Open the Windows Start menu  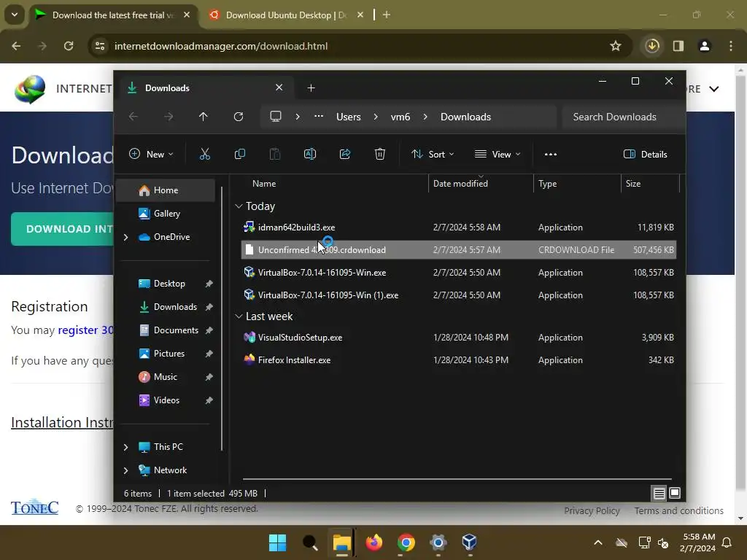point(277,542)
